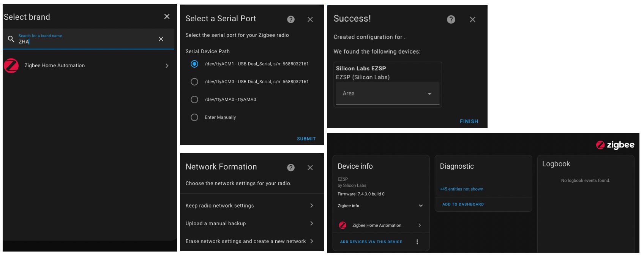This screenshot has height=258, width=644.
Task: Close the Select a Serial Port dialog
Action: pyautogui.click(x=310, y=19)
